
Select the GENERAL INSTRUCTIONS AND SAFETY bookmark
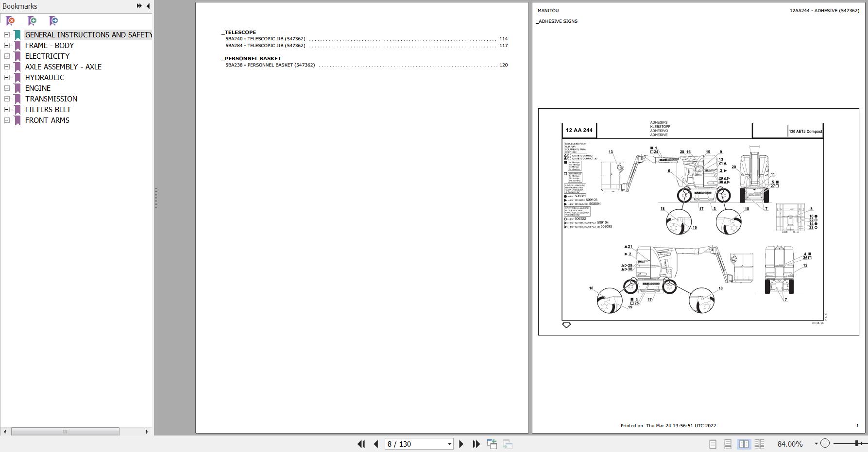(88, 34)
